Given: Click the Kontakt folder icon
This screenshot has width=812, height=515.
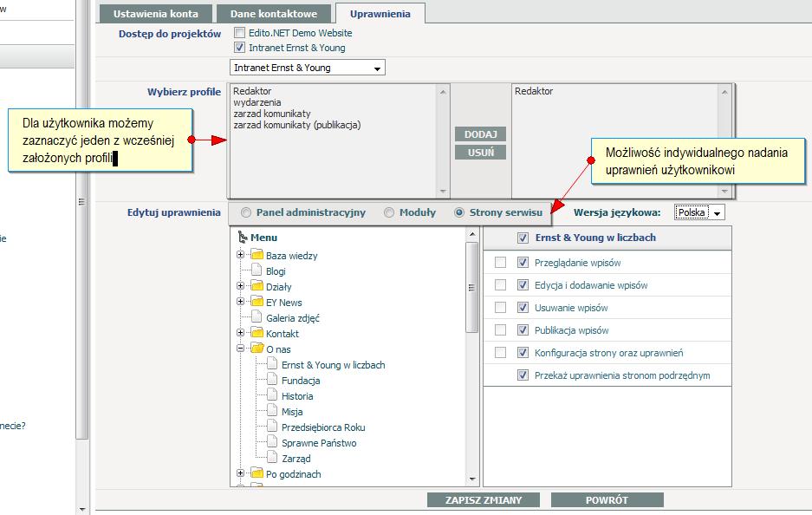Looking at the screenshot, I should coord(257,333).
